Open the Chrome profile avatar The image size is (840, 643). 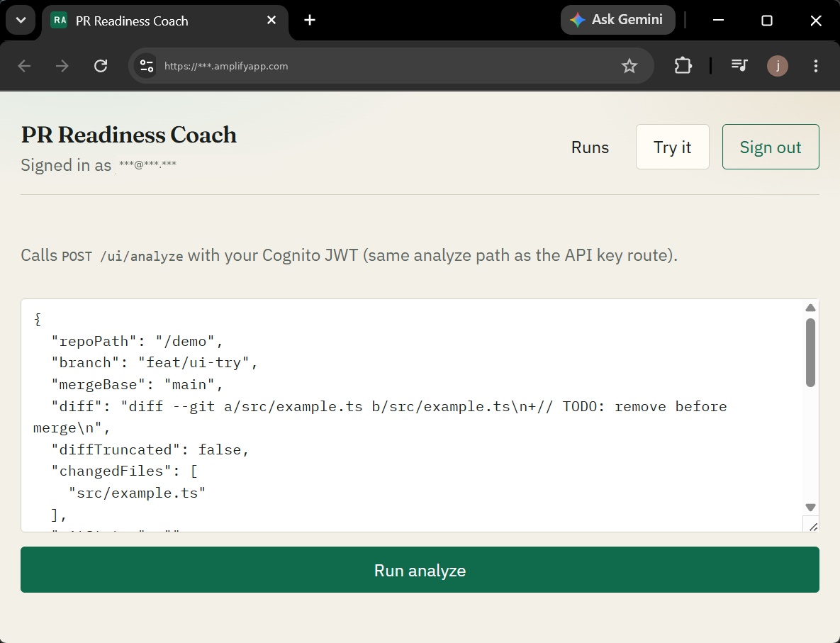coord(778,66)
